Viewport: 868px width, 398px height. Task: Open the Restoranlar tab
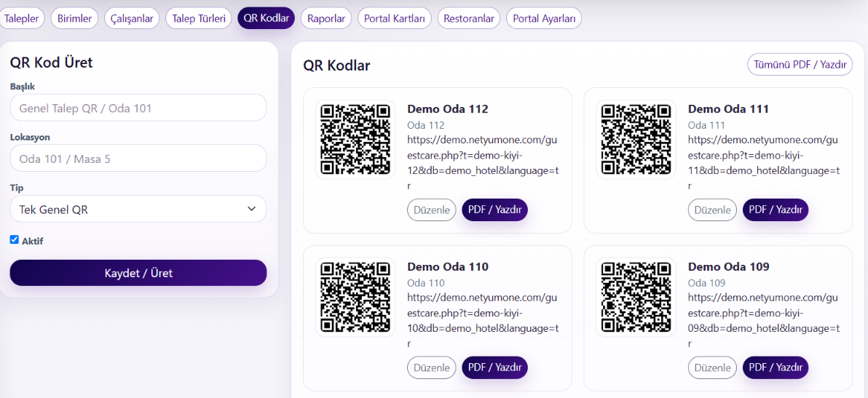[469, 18]
